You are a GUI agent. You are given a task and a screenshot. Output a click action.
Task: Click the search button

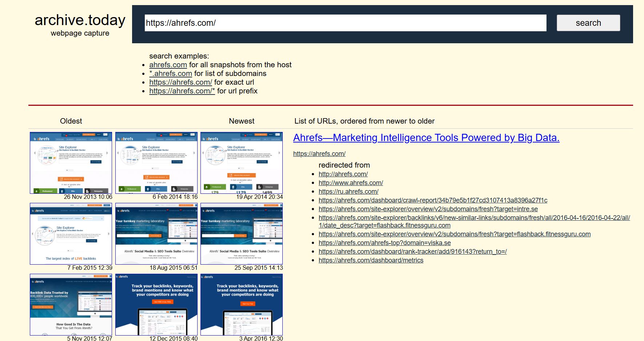pyautogui.click(x=588, y=23)
